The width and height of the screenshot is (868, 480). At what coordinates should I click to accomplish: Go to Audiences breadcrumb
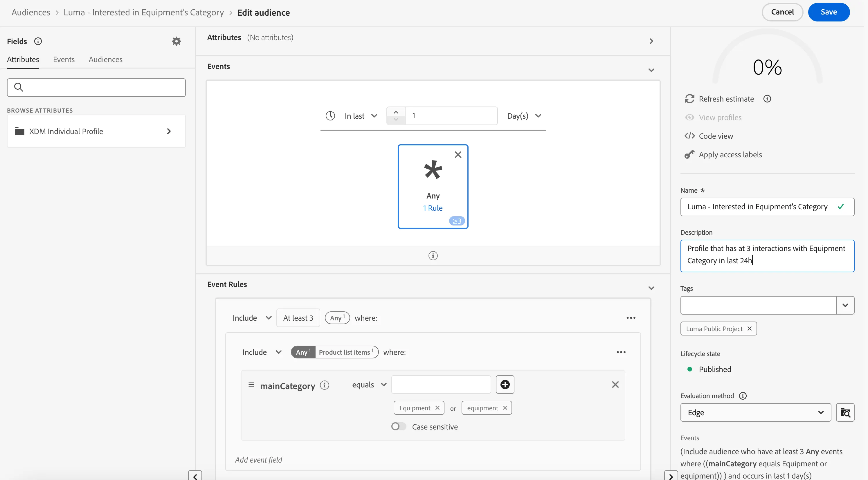(31, 12)
